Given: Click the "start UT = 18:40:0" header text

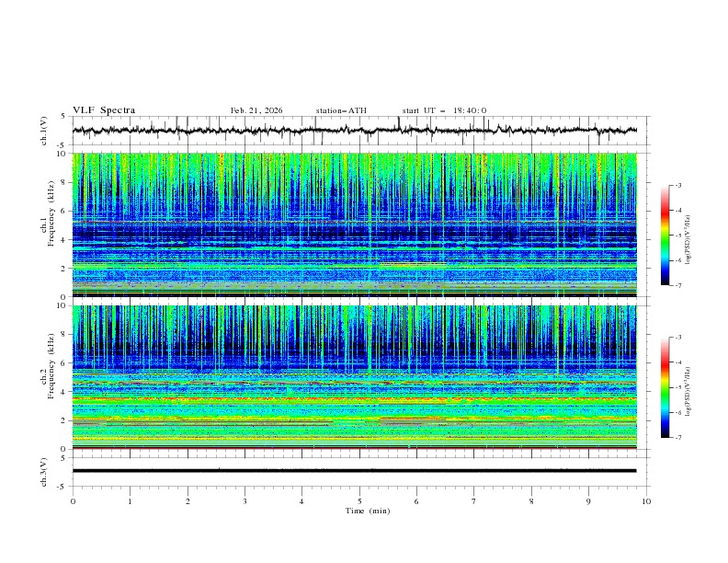Looking at the screenshot, I should point(444,110).
